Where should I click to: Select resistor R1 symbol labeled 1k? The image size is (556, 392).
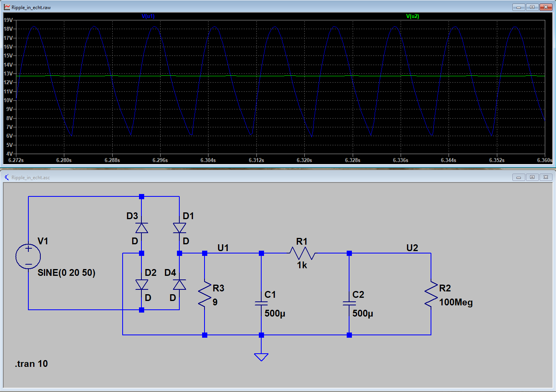[302, 253]
